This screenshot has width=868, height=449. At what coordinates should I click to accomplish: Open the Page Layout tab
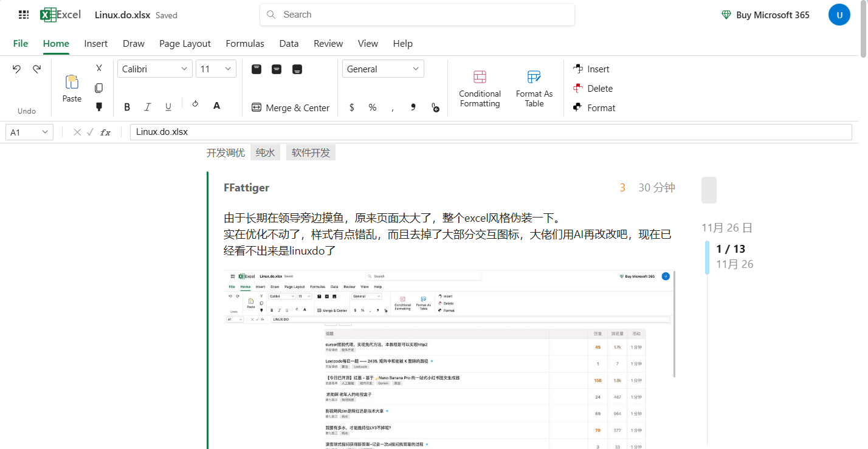[x=185, y=44]
